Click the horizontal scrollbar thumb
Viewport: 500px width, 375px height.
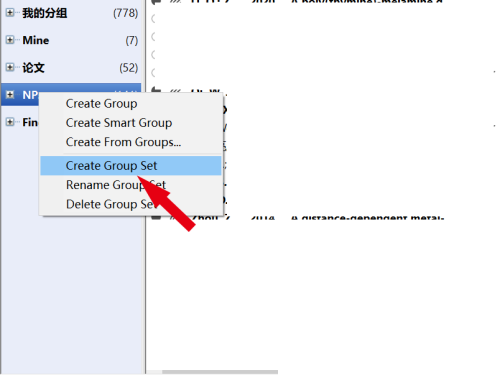click(x=220, y=372)
